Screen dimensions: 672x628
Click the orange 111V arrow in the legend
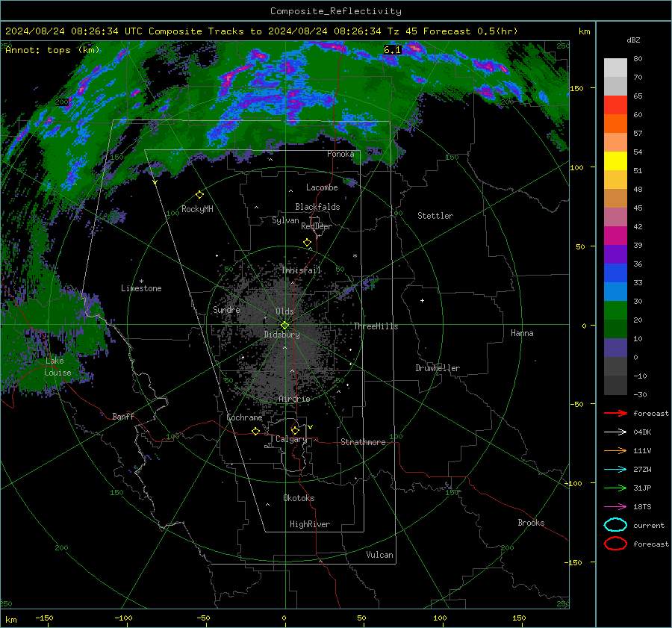[x=615, y=450]
